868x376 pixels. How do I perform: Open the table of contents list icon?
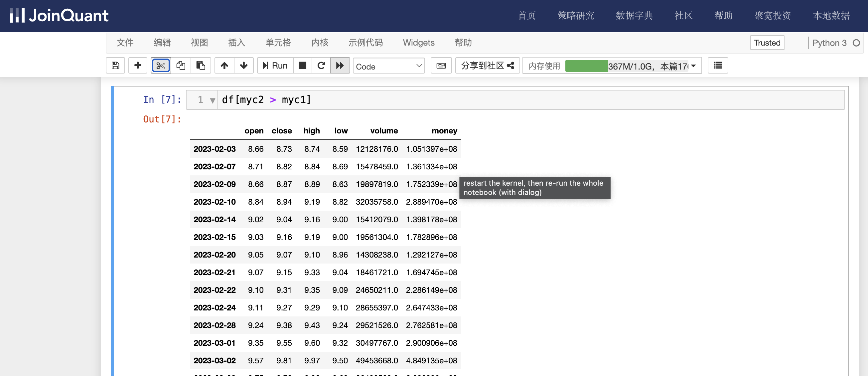pyautogui.click(x=718, y=66)
